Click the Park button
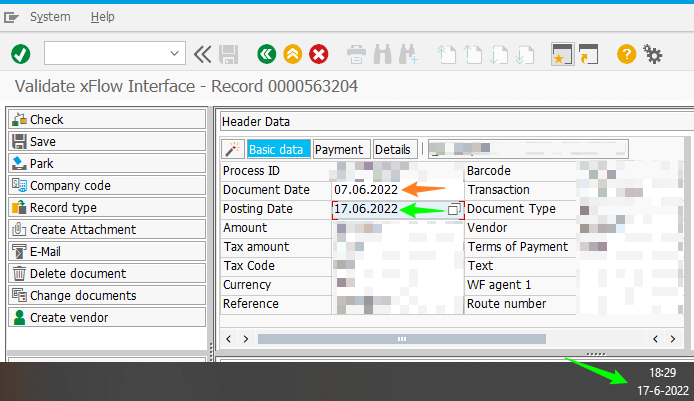 pyautogui.click(x=106, y=163)
